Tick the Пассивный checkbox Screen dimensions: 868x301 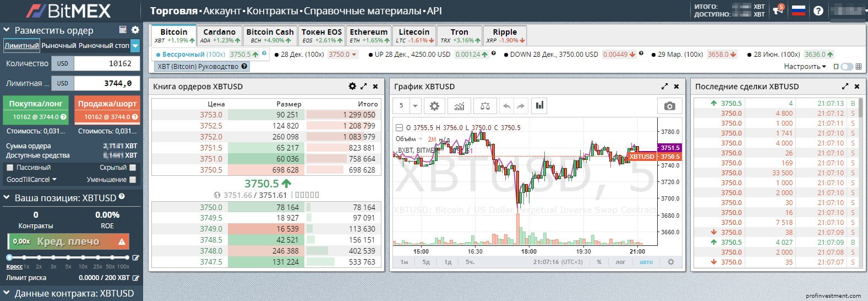click(9, 168)
